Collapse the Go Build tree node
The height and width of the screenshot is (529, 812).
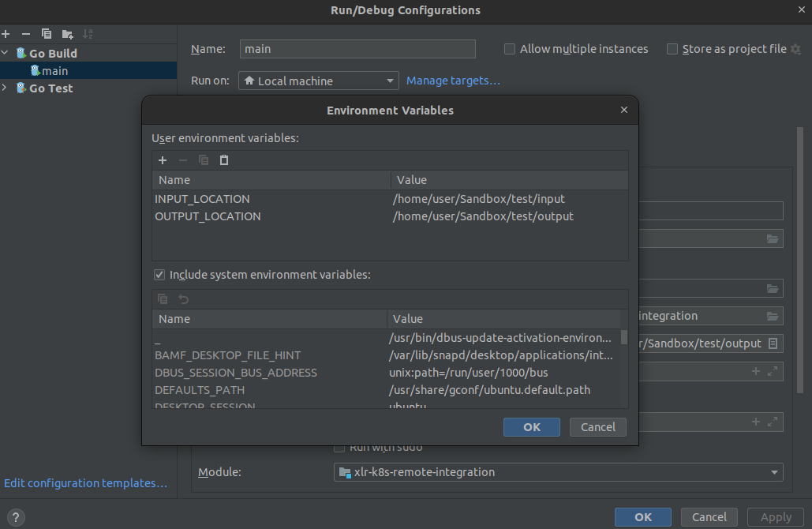point(6,53)
